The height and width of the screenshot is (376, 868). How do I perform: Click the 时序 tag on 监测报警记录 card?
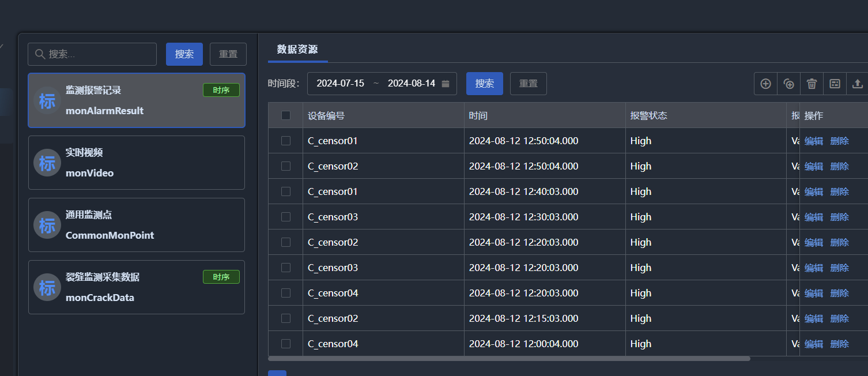coord(221,90)
